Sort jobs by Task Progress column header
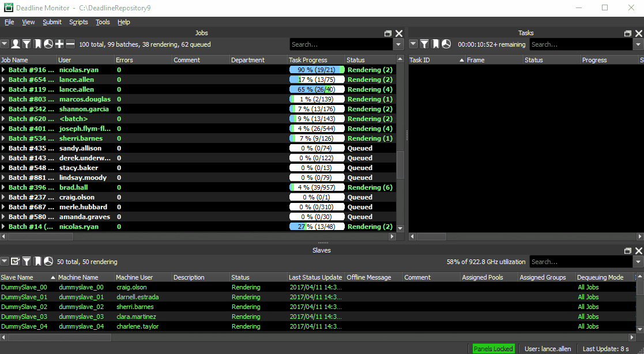 [317, 60]
